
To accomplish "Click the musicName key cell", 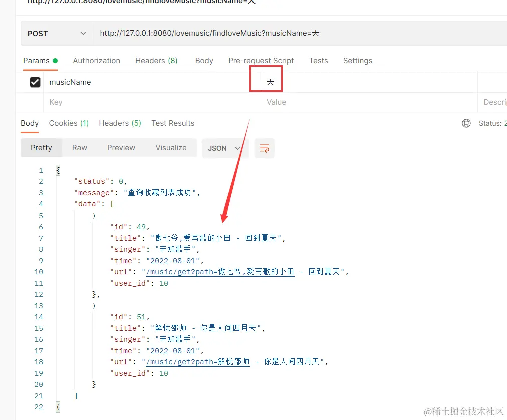I will 152,82.
